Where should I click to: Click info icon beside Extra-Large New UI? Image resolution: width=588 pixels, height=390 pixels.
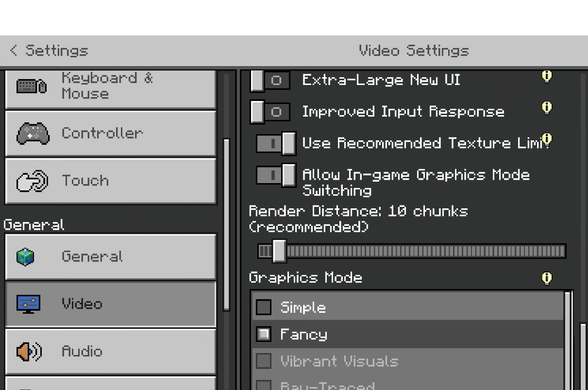click(547, 76)
